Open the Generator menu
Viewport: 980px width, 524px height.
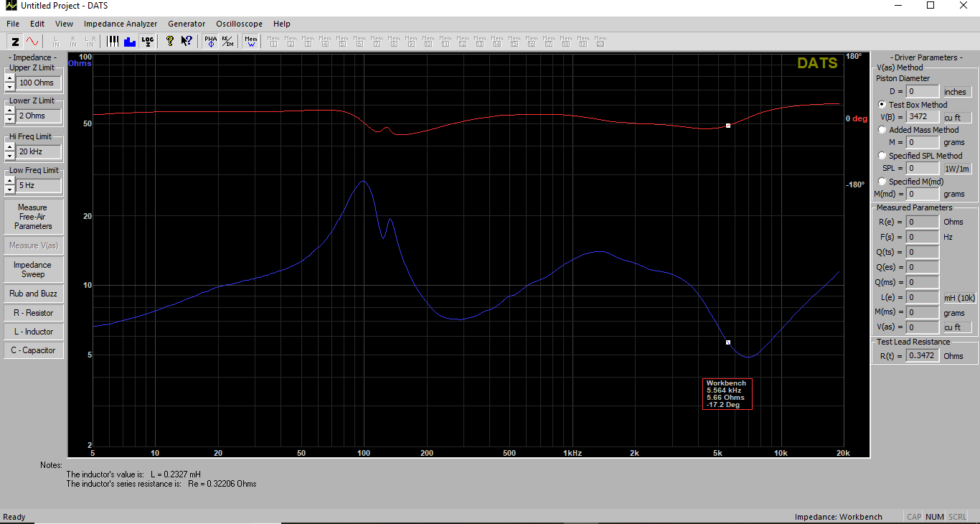(187, 24)
